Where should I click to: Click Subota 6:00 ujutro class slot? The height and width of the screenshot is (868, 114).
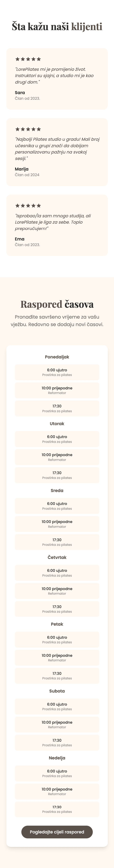[x=57, y=706]
